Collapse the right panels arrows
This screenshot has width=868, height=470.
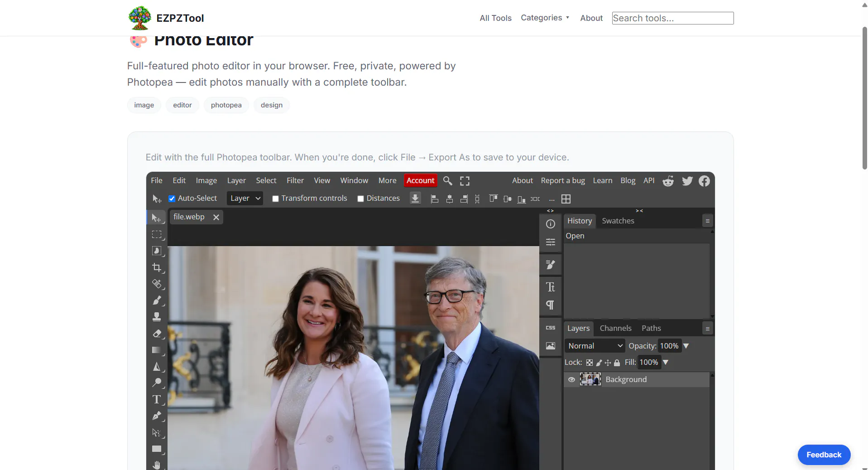coord(639,211)
